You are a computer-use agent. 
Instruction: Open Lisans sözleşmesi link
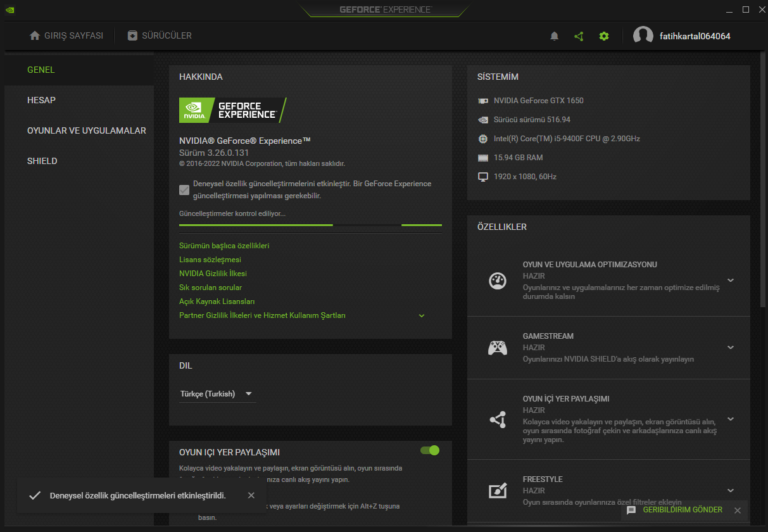tap(210, 260)
